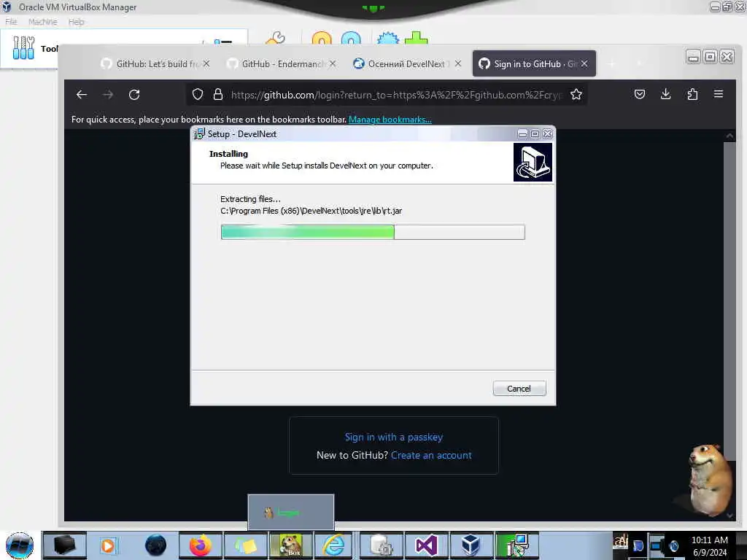The image size is (747, 560).
Task: Click the VirtualBox Import appliance icon
Action: click(x=322, y=38)
